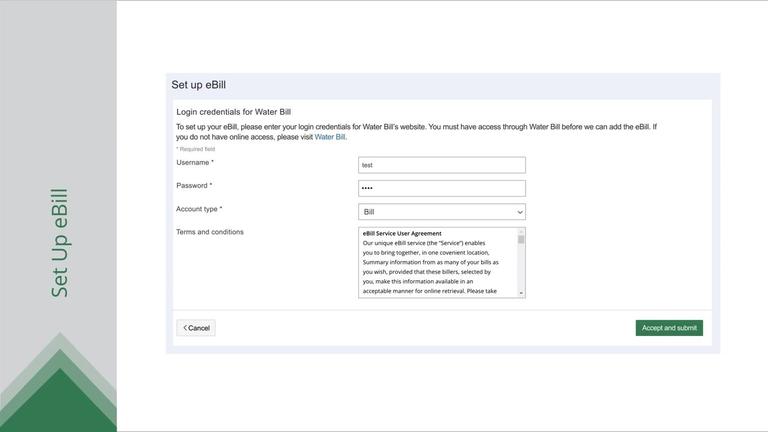
Task: Click Accept and submit button
Action: [669, 328]
